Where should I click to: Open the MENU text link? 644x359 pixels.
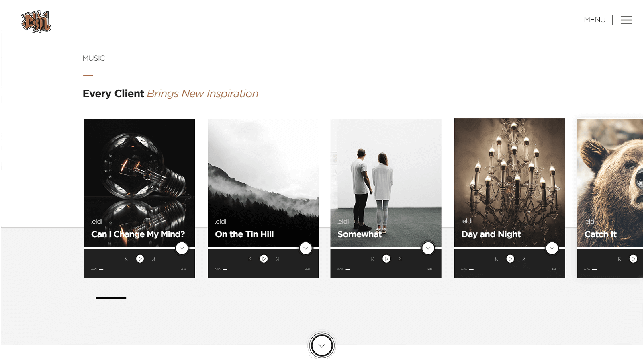595,20
